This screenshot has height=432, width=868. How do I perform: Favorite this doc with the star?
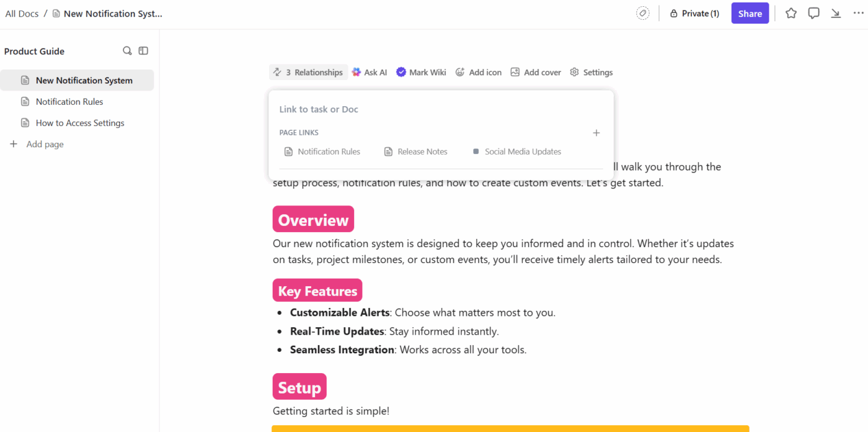click(x=790, y=12)
